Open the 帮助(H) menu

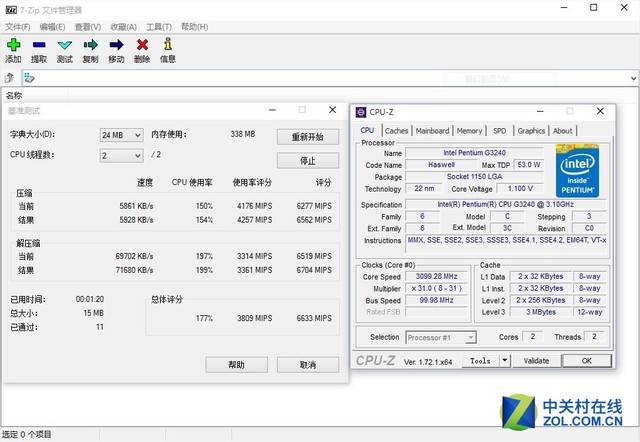click(195, 27)
